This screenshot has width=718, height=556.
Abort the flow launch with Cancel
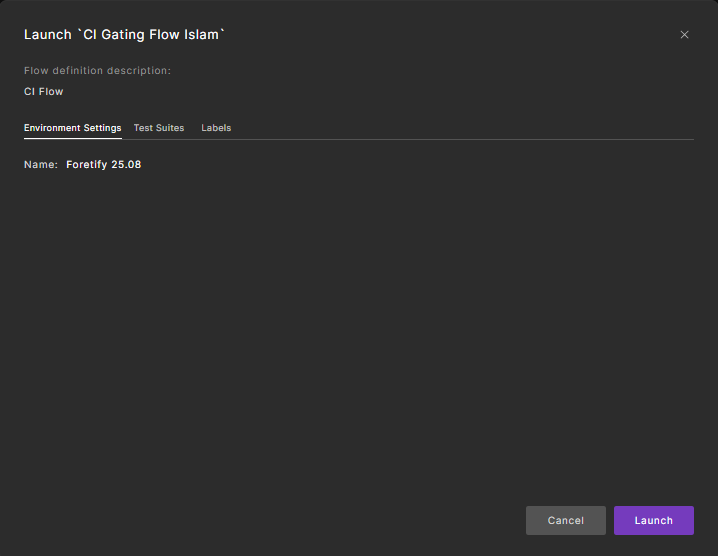[x=565, y=520]
